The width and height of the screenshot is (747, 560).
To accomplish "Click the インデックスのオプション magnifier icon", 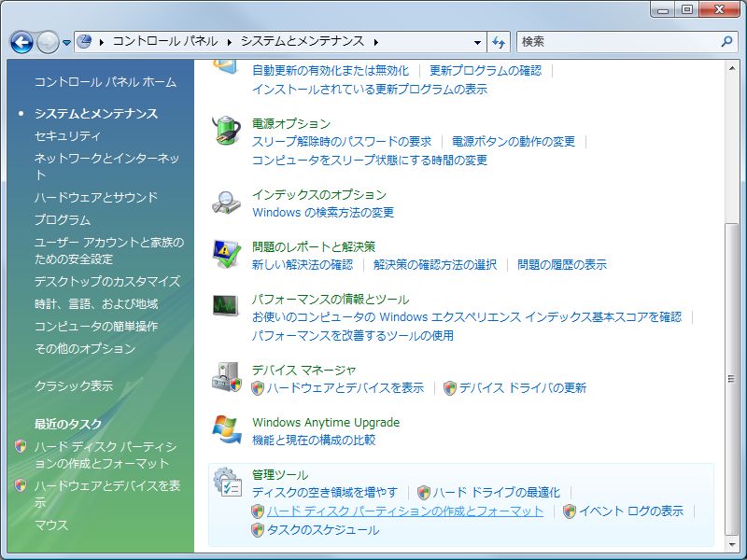I will click(x=226, y=203).
